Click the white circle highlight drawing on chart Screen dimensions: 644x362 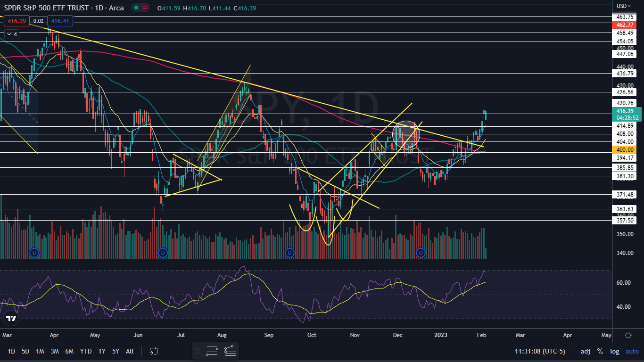(406, 134)
